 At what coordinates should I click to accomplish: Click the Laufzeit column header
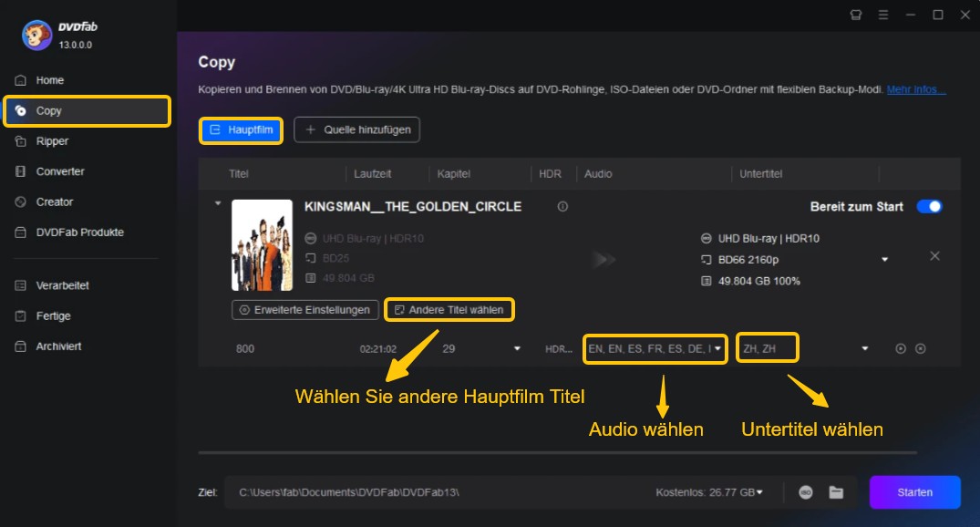[x=373, y=174]
